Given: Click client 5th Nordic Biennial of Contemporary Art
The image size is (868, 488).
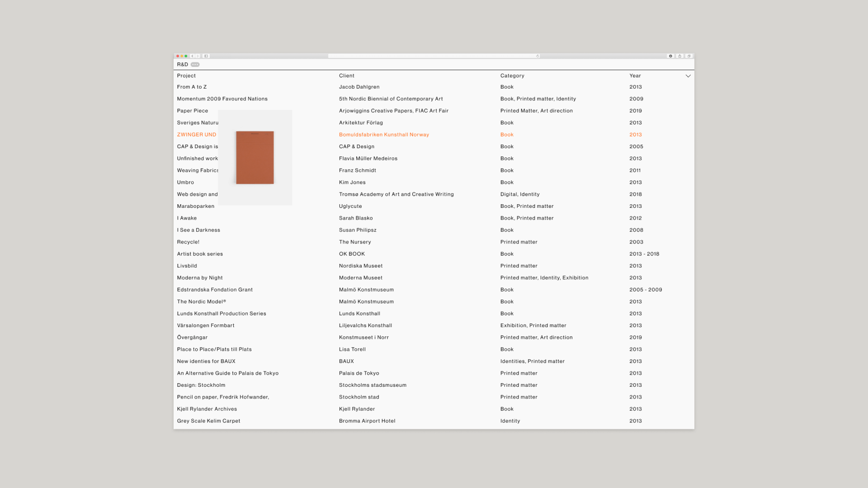Looking at the screenshot, I should tap(391, 99).
